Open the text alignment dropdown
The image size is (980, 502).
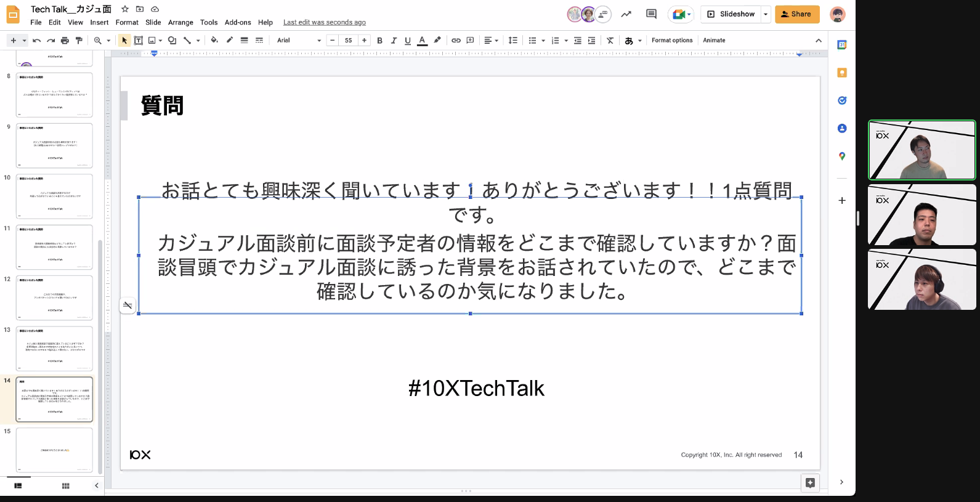(x=491, y=41)
